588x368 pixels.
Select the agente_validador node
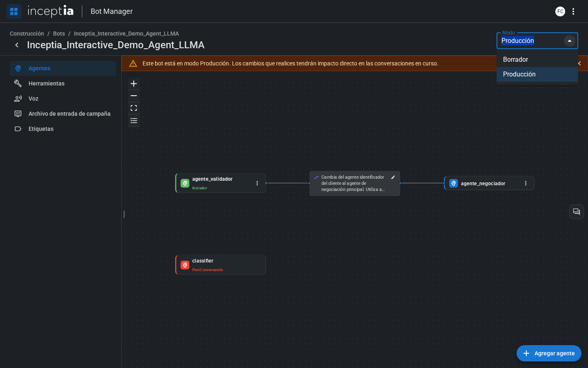click(x=220, y=183)
